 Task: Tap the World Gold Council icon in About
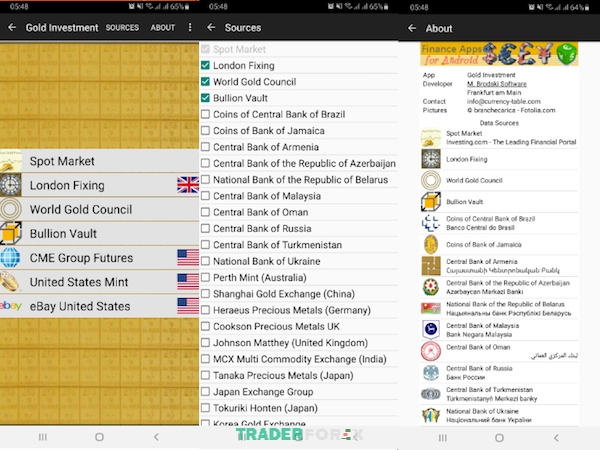pos(431,180)
